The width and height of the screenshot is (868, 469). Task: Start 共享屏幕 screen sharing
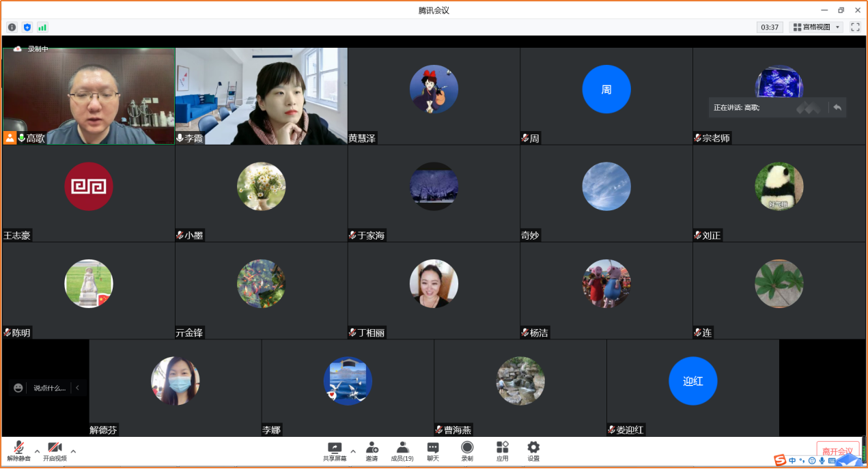335,451
